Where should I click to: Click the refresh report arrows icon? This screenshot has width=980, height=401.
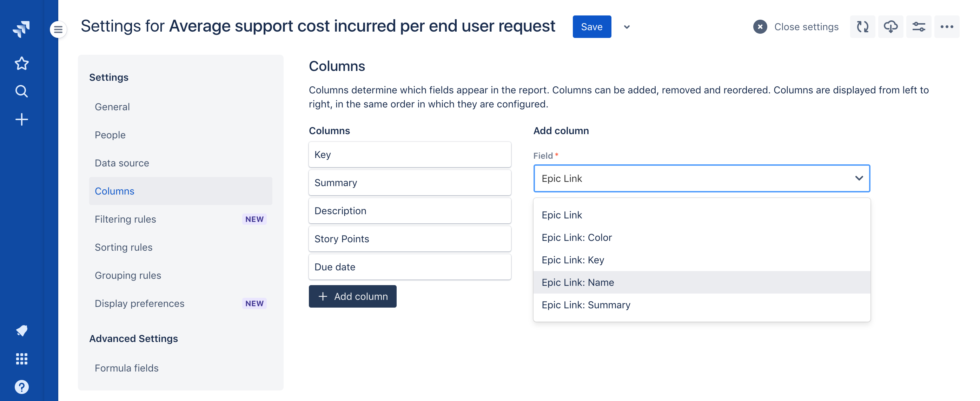[862, 27]
